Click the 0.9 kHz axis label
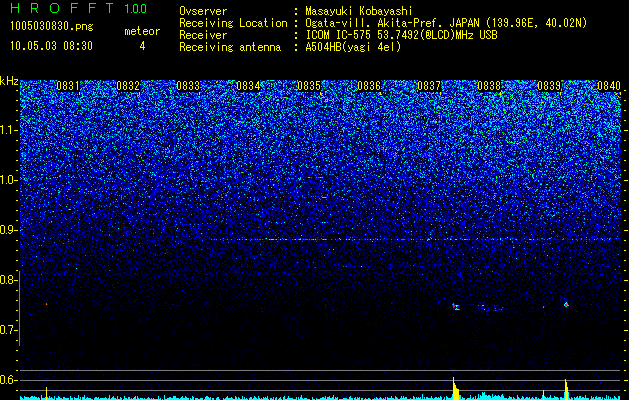 (8, 230)
